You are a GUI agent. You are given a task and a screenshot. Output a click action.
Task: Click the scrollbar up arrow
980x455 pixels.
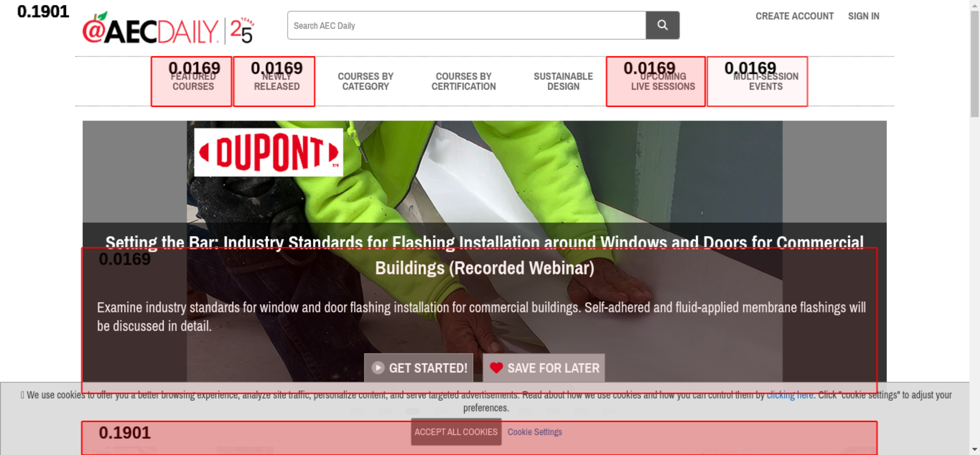[x=975, y=5]
